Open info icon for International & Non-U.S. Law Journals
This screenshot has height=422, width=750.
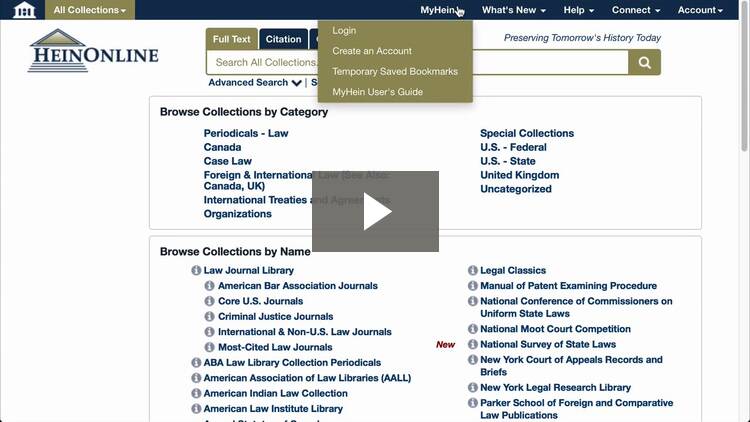[x=210, y=332]
